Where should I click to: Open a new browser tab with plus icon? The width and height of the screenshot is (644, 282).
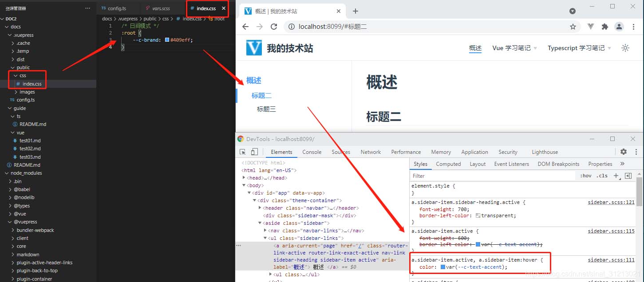(x=355, y=11)
